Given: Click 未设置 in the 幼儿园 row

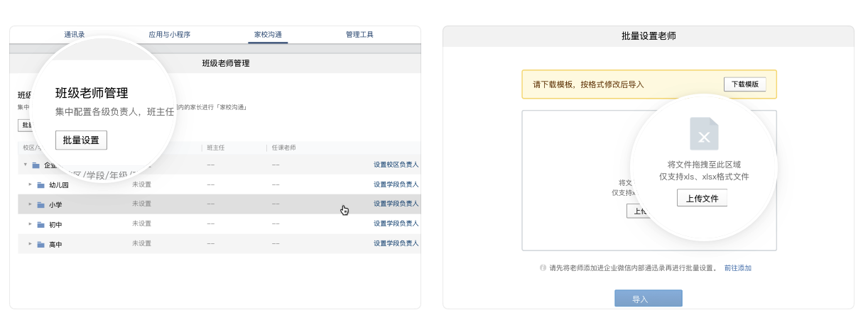Looking at the screenshot, I should (x=141, y=184).
